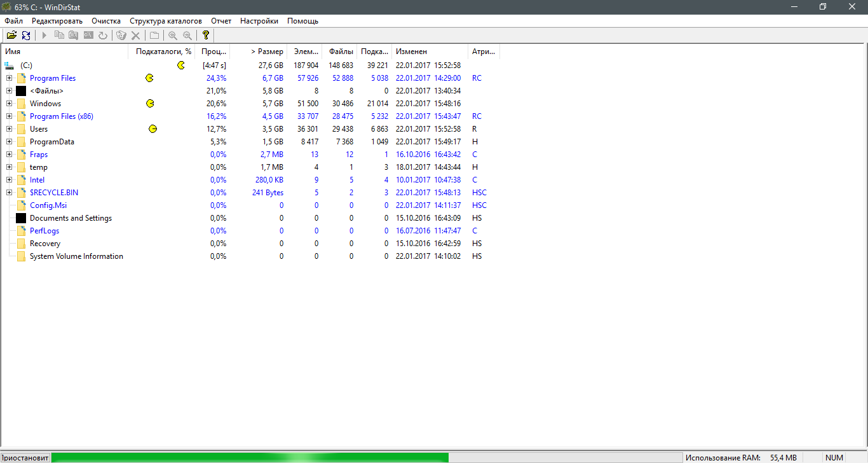The image size is (868, 463).
Task: Click the Delete X toolbar icon
Action: click(x=135, y=36)
